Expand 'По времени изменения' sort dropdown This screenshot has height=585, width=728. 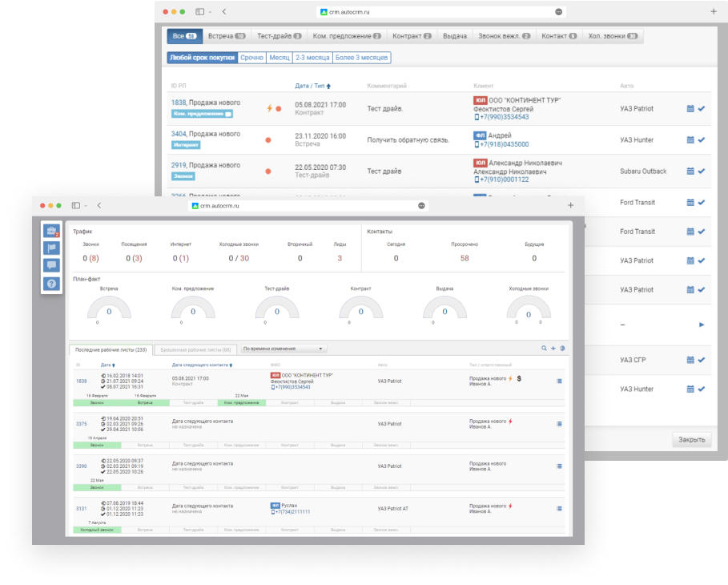284,349
